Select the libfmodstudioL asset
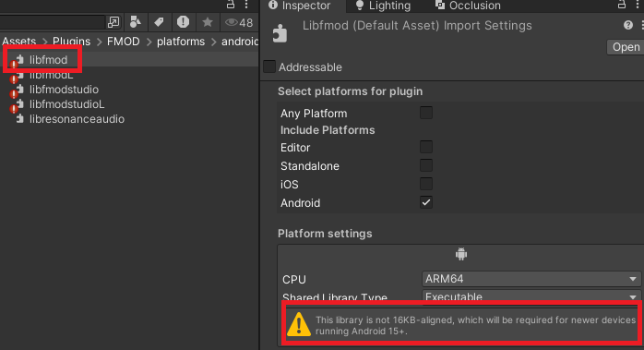The width and height of the screenshot is (644, 350). [x=67, y=104]
